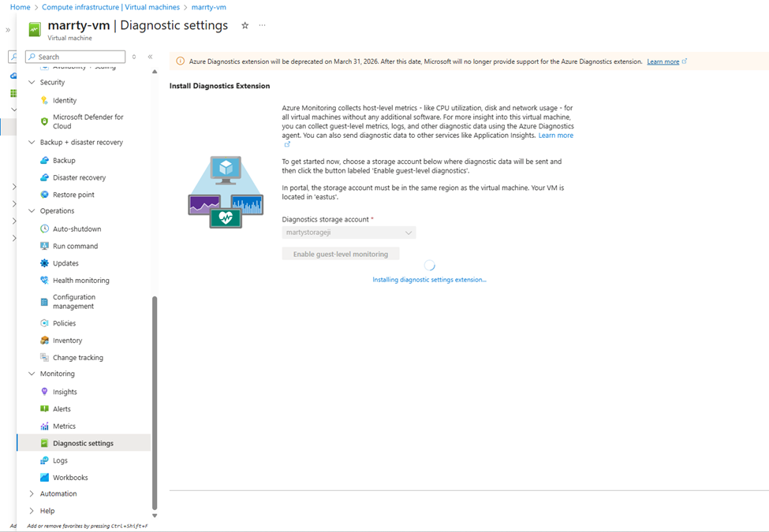The width and height of the screenshot is (769, 532).
Task: Click the sidebar vertical scrollbar thumb
Action: click(155, 402)
